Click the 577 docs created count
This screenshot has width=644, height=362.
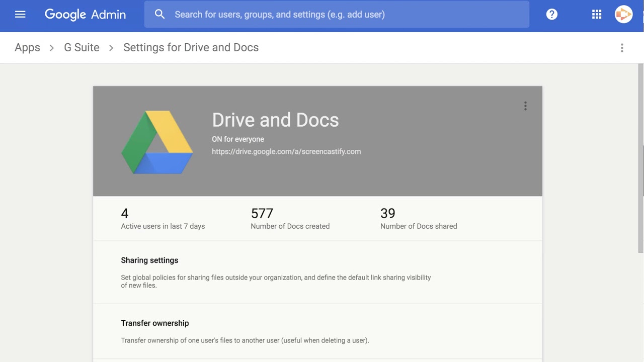262,213
